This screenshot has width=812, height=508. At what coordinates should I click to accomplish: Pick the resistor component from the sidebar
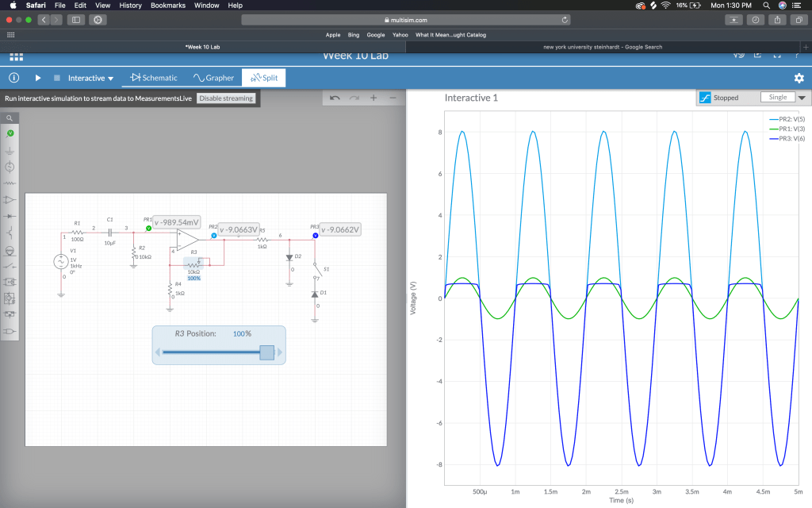pos(10,183)
